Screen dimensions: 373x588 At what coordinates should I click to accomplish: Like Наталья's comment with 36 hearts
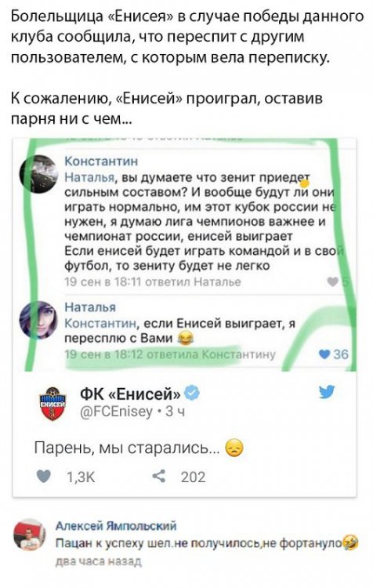coord(324,354)
